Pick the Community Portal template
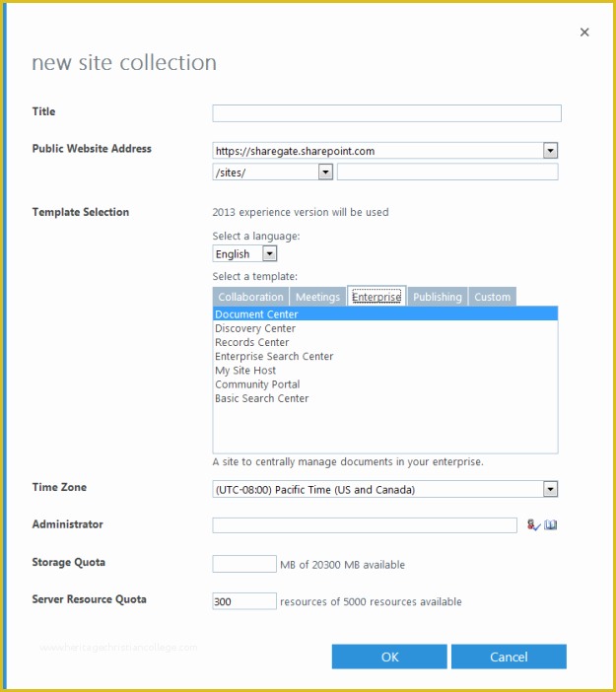 coord(385,384)
